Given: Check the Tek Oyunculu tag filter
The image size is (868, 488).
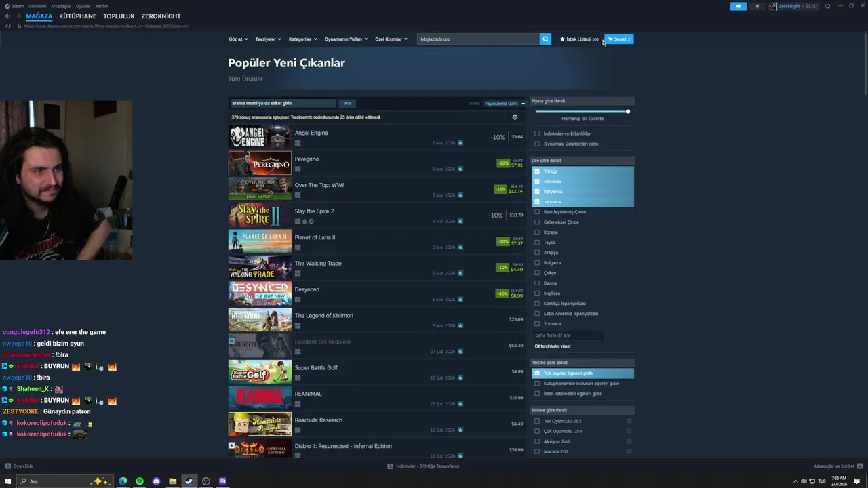Looking at the screenshot, I should (x=537, y=421).
